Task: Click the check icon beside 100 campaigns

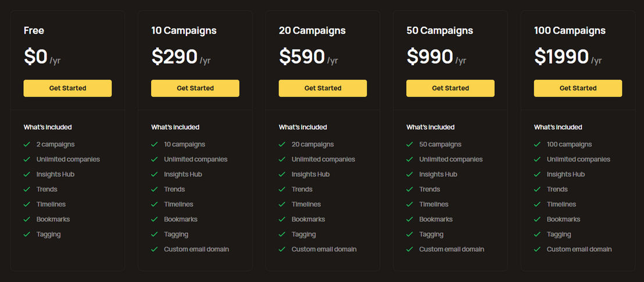Action: tap(537, 144)
